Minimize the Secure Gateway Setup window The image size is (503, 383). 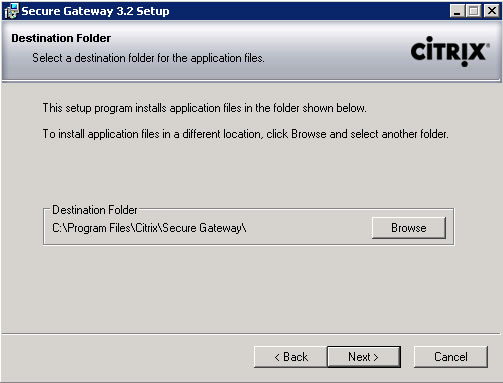(x=457, y=11)
